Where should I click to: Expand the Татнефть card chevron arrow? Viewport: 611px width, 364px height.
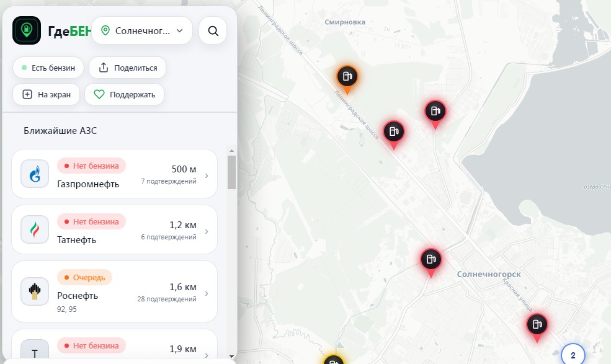point(207,231)
